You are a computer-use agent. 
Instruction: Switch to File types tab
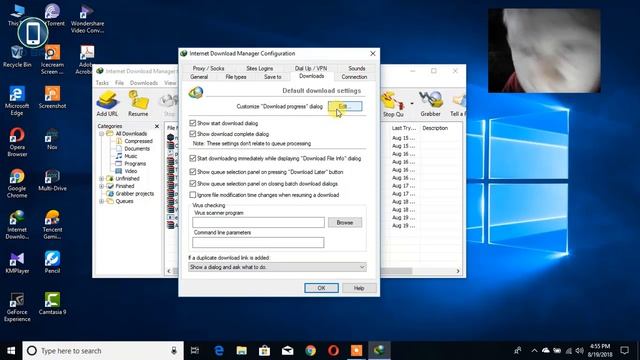click(236, 77)
